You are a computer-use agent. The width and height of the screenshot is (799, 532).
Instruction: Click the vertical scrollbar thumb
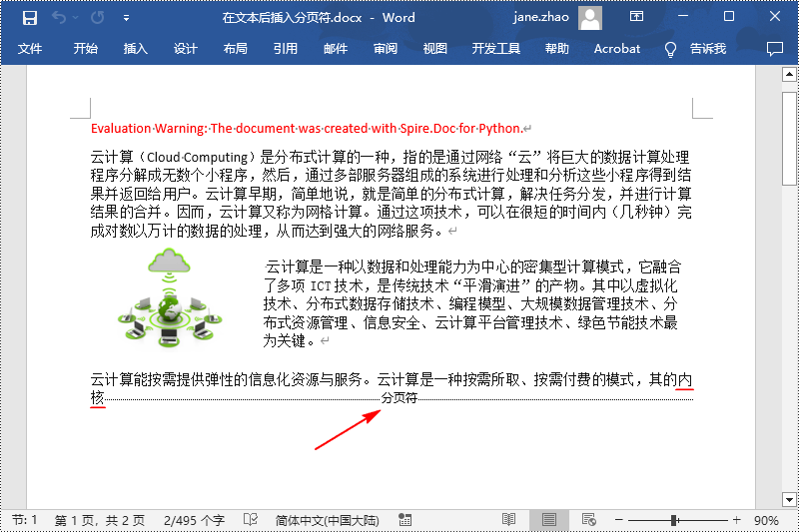(x=789, y=139)
